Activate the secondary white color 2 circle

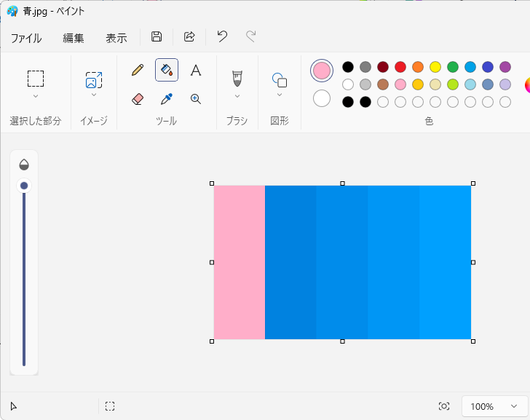coord(321,98)
